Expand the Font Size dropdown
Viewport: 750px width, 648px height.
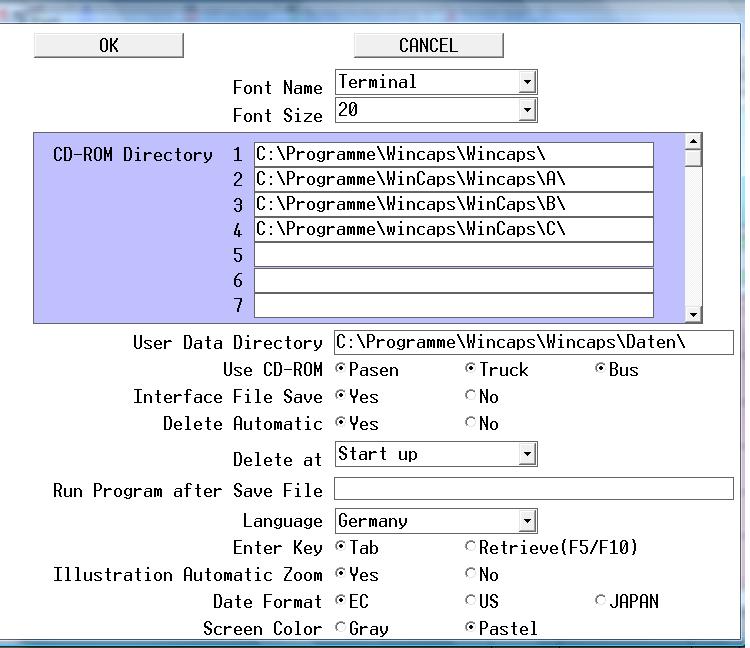click(x=527, y=110)
